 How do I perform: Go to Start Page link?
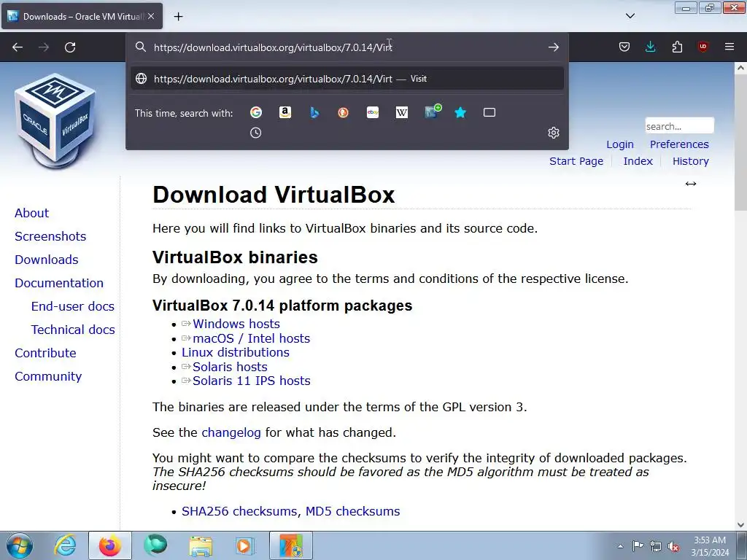pos(576,161)
